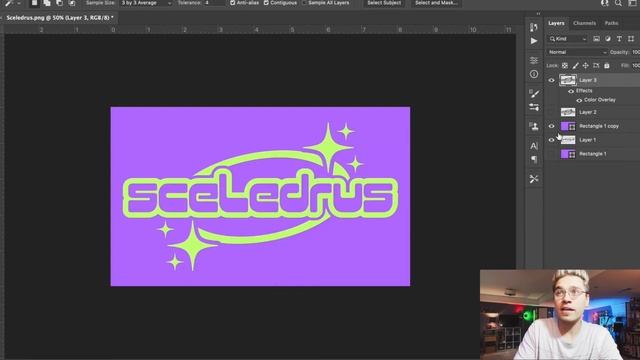
Task: Select the New Selection mode icon
Action: coord(34,3)
